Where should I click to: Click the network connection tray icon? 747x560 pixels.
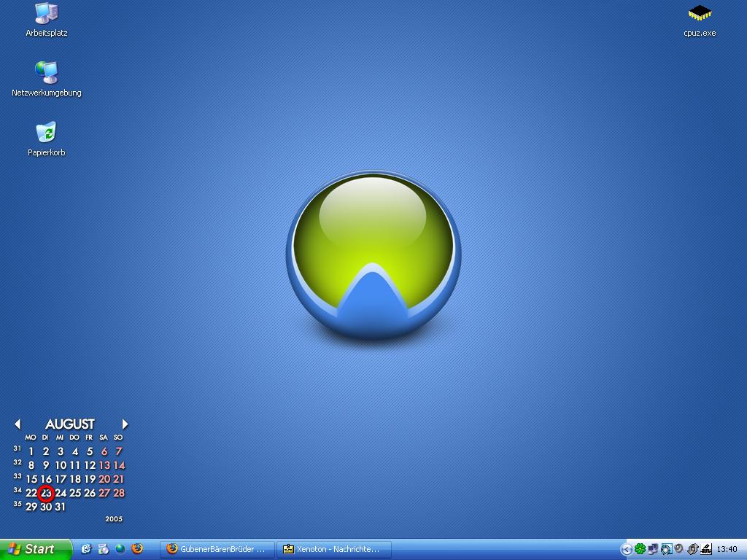coord(653,549)
